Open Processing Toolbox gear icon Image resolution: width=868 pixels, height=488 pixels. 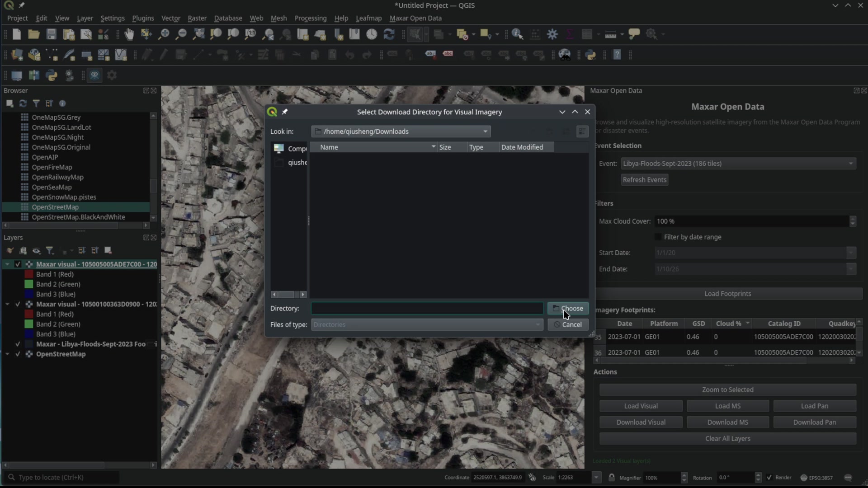tap(552, 34)
